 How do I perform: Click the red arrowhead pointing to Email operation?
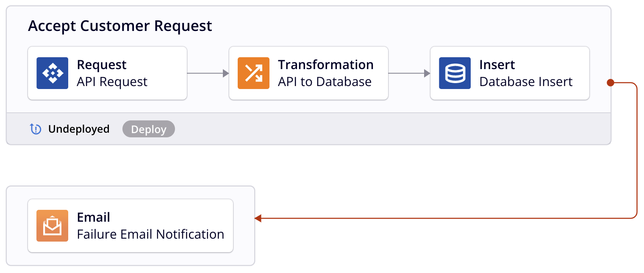pyautogui.click(x=258, y=218)
